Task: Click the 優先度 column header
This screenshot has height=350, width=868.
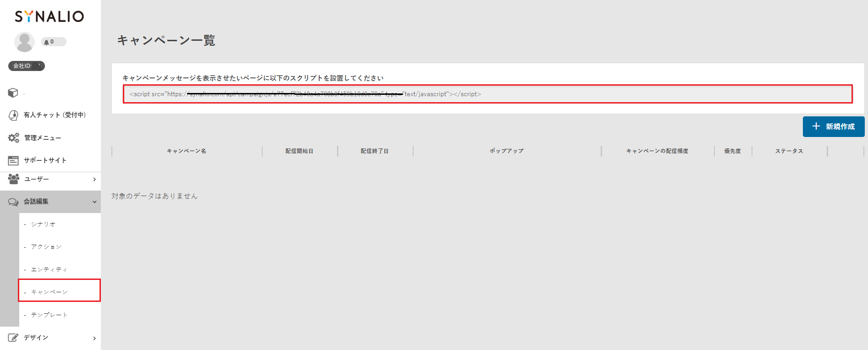Action: coord(733,151)
